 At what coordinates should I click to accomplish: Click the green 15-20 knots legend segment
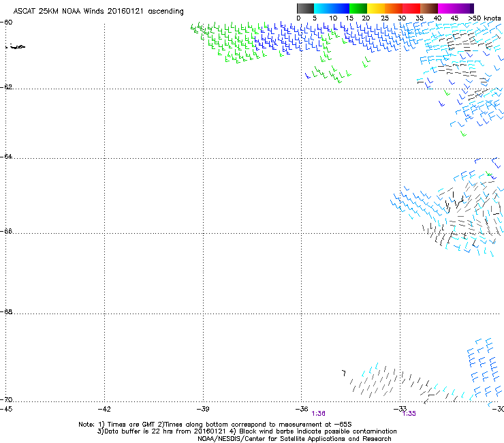pyautogui.click(x=358, y=8)
